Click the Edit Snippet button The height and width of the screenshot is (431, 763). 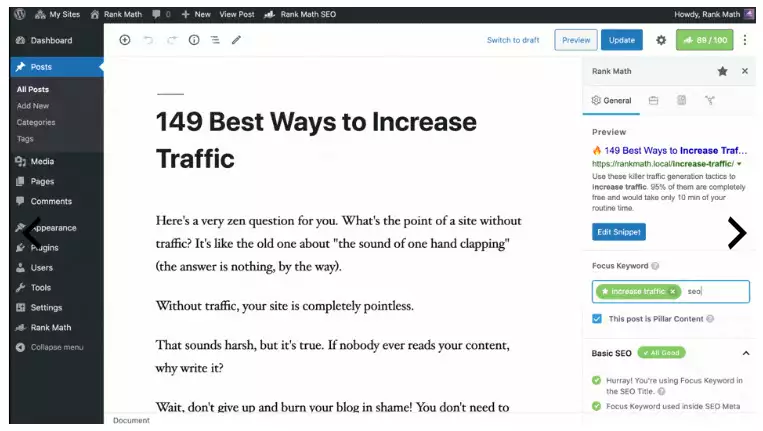[618, 232]
